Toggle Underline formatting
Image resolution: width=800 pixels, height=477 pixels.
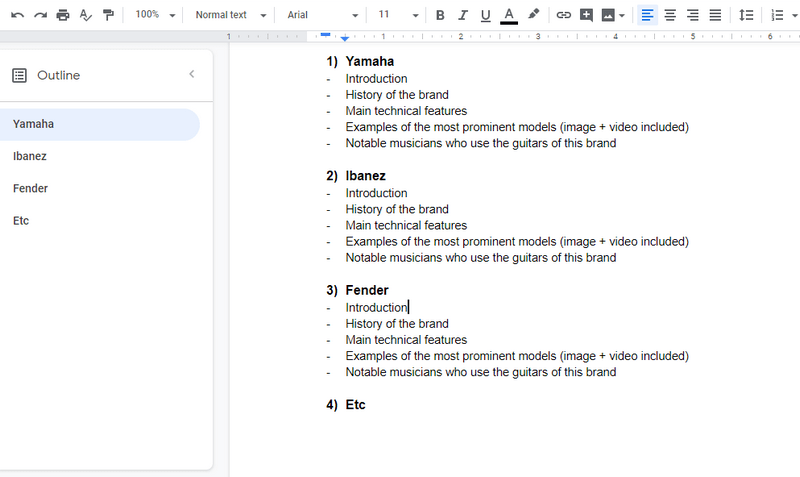coord(485,16)
